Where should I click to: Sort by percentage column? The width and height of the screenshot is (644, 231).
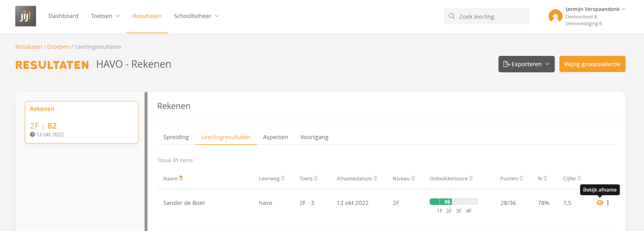point(543,178)
